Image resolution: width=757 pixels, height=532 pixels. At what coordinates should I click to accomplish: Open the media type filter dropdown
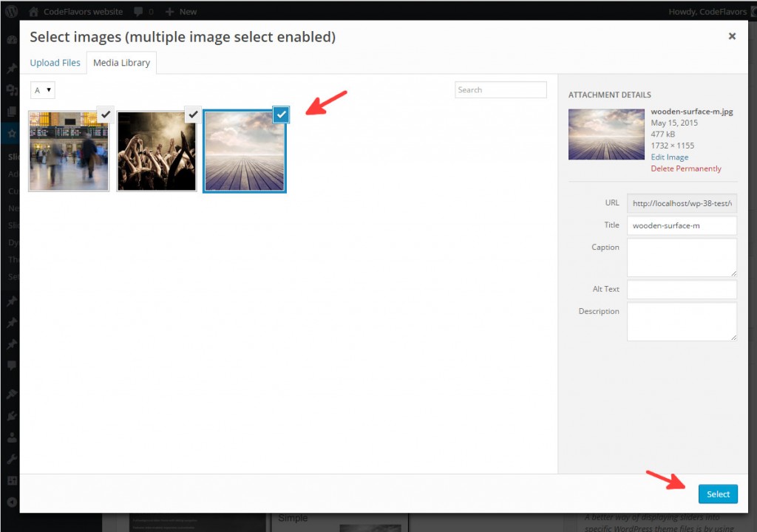point(42,89)
